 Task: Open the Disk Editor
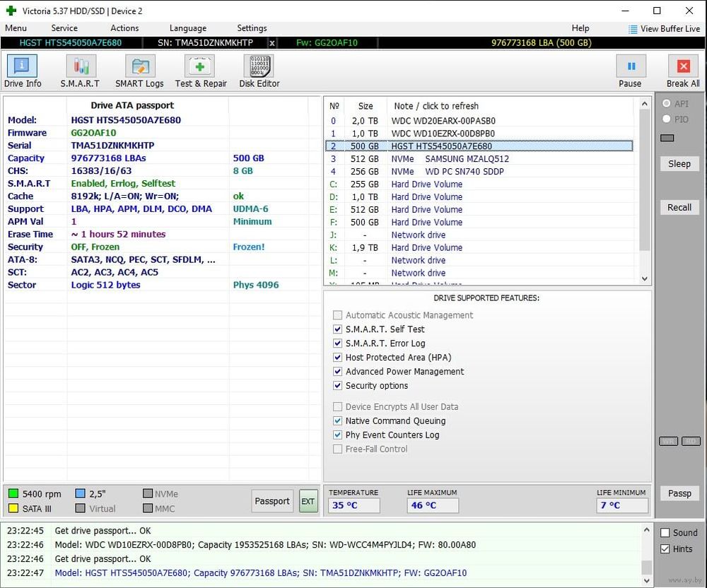(x=259, y=71)
